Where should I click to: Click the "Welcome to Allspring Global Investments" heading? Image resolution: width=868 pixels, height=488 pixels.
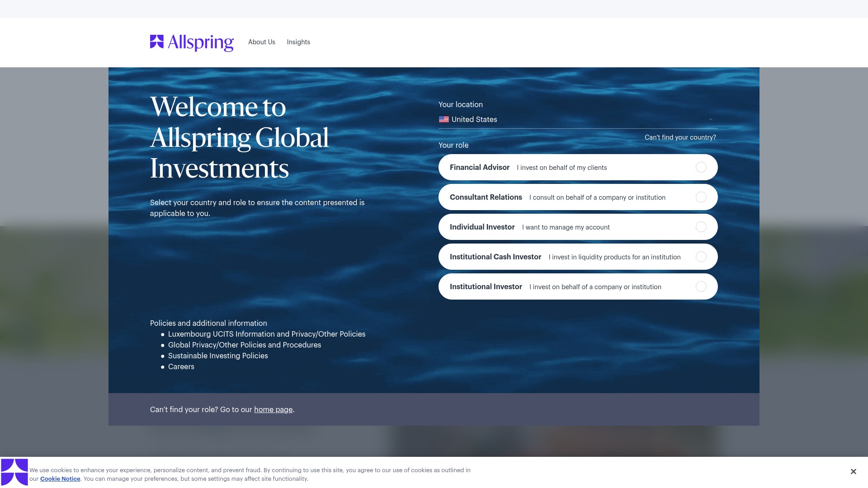(x=240, y=137)
